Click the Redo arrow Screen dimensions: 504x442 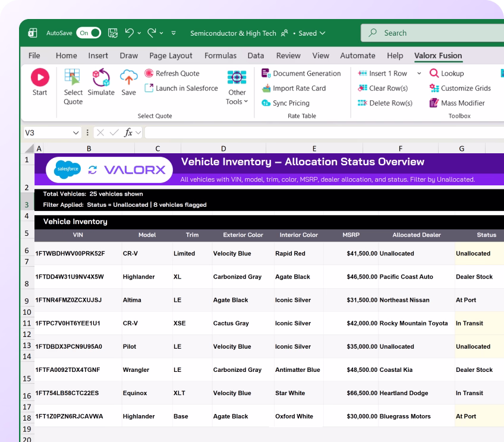click(x=152, y=33)
